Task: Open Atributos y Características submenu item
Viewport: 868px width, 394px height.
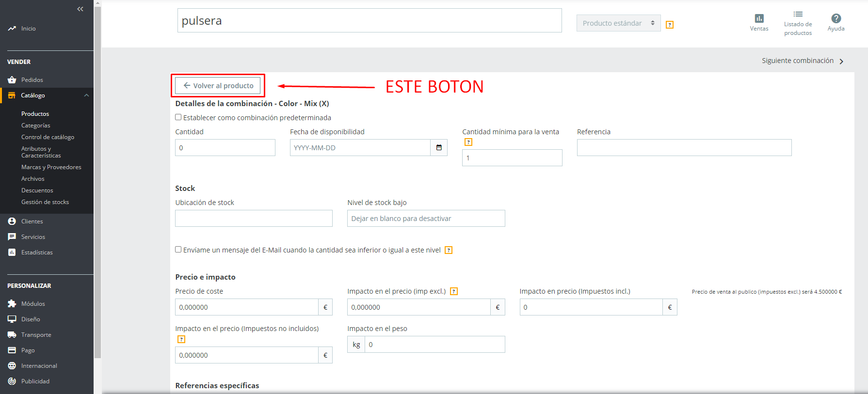Action: (x=41, y=152)
